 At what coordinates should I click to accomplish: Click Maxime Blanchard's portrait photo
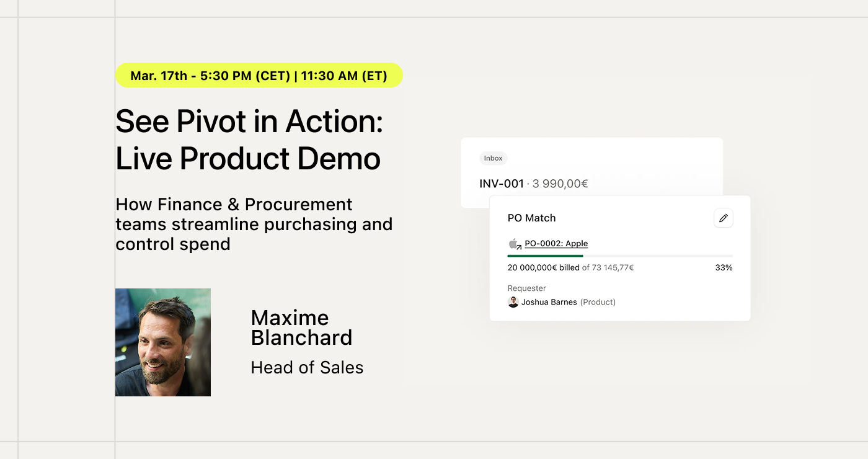coord(163,342)
